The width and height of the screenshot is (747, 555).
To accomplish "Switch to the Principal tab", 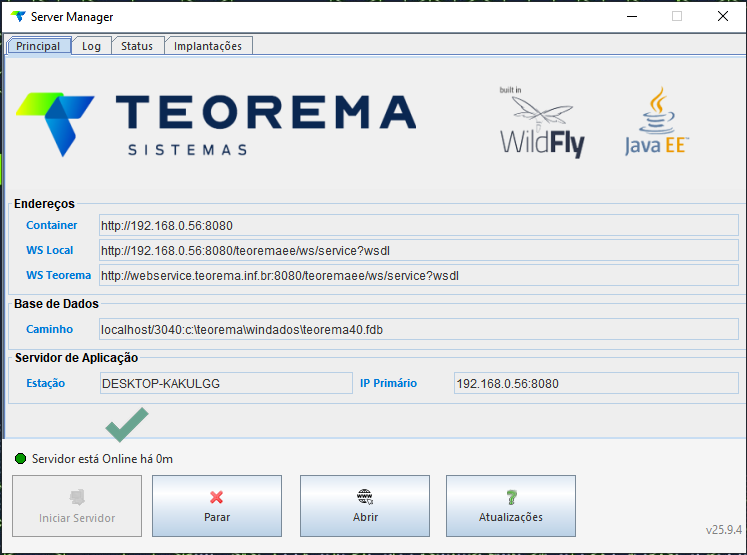I will (x=39, y=46).
